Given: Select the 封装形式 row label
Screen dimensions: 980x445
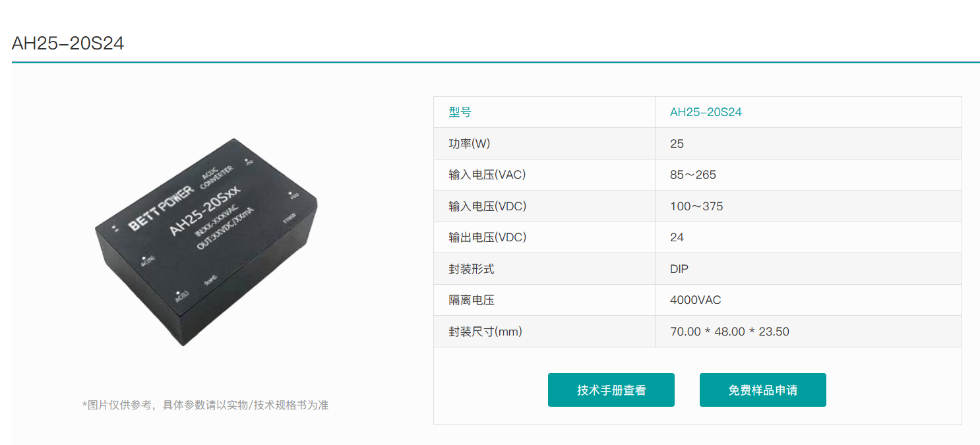Looking at the screenshot, I should (x=471, y=269).
